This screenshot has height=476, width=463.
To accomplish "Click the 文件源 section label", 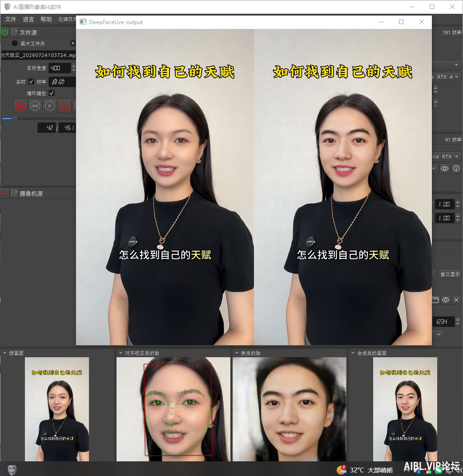I will coord(28,32).
